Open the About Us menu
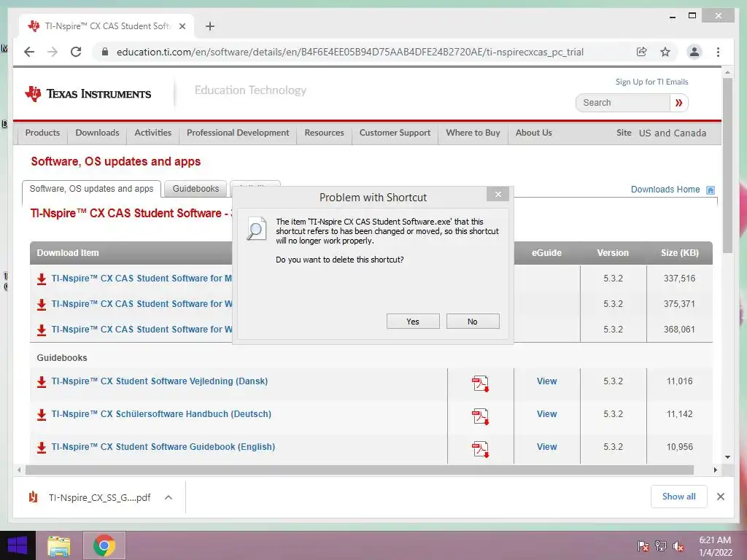Viewport: 747px width, 560px height. click(x=533, y=133)
